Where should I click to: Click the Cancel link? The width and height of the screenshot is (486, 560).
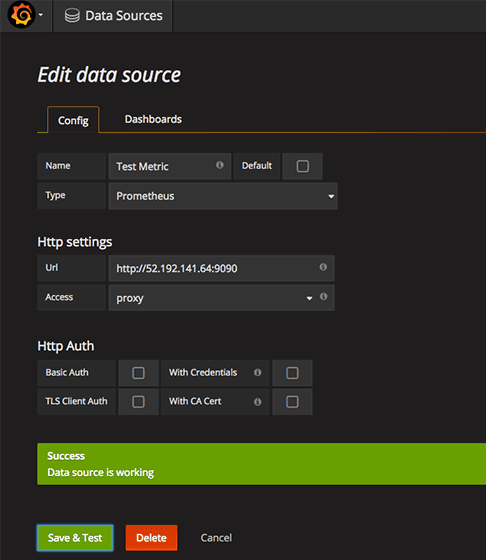coord(216,538)
